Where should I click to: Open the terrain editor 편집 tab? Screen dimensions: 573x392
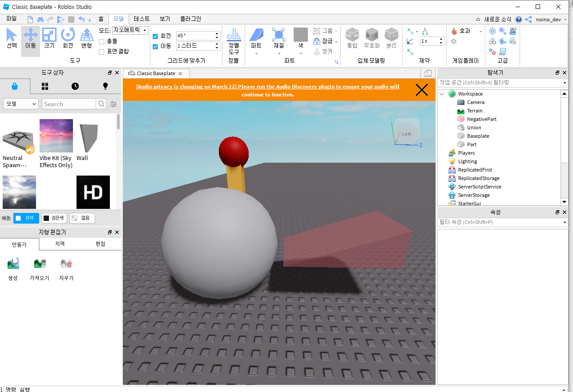click(x=101, y=244)
